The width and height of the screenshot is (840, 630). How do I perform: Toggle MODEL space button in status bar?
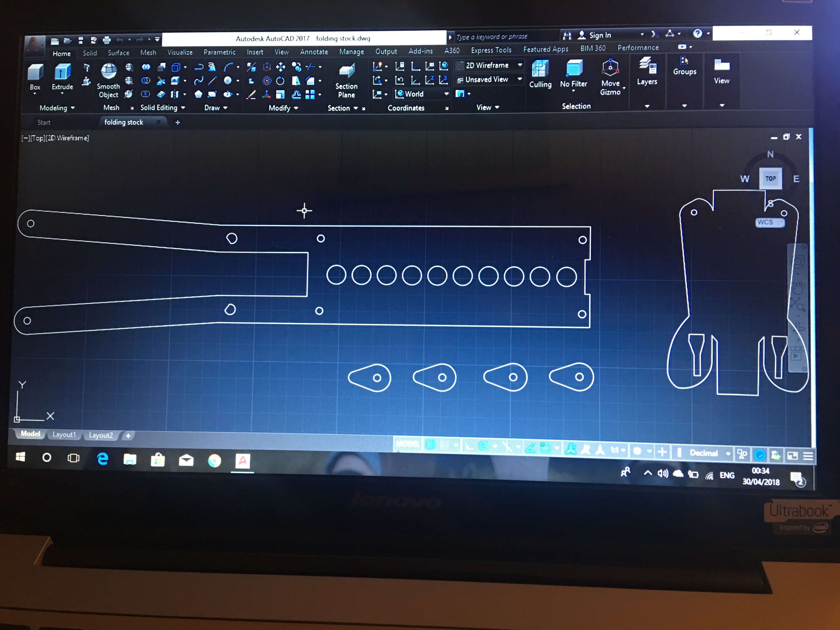pos(409,444)
